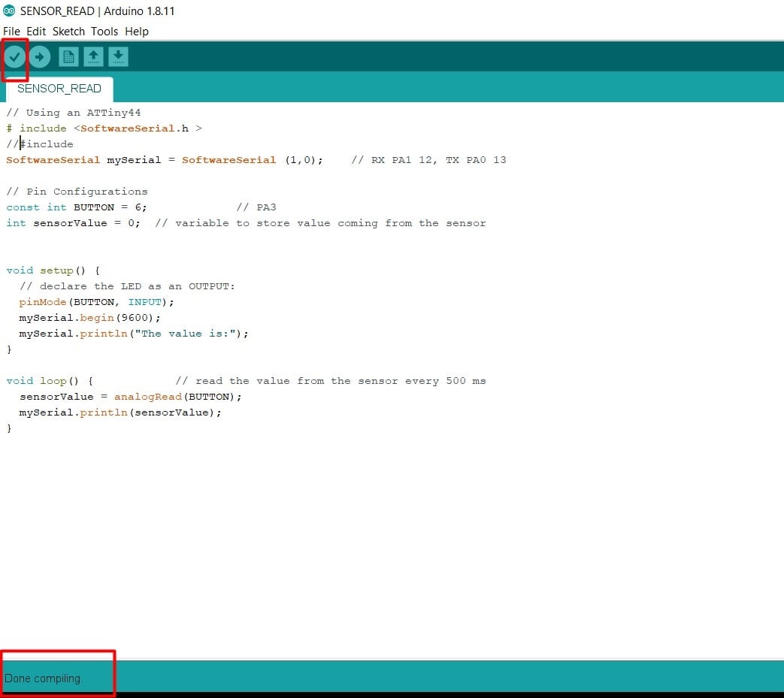Create a new sketch with New icon
Viewport: 784px width, 698px height.
tap(68, 57)
